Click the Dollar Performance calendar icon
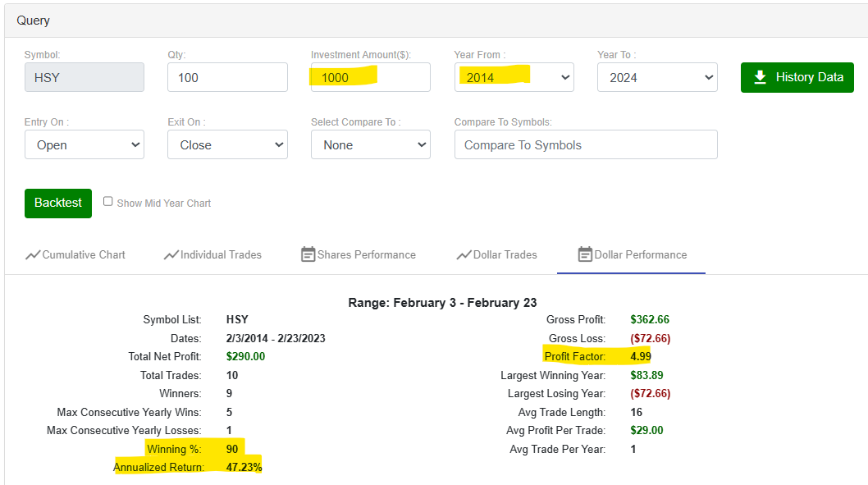Image resolution: width=868 pixels, height=485 pixels. [585, 254]
